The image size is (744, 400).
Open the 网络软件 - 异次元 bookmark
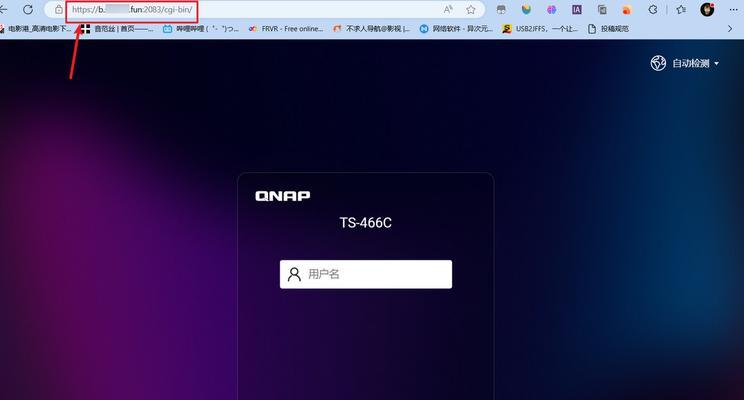coord(456,29)
